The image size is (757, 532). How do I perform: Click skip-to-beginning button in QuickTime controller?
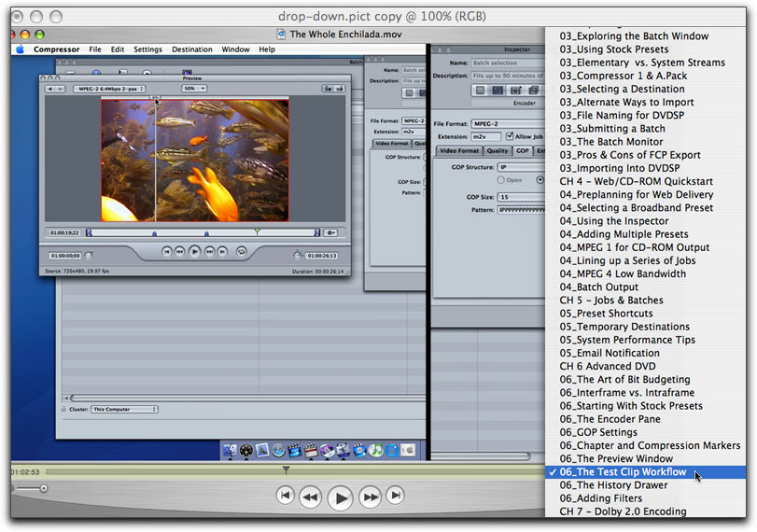(286, 496)
